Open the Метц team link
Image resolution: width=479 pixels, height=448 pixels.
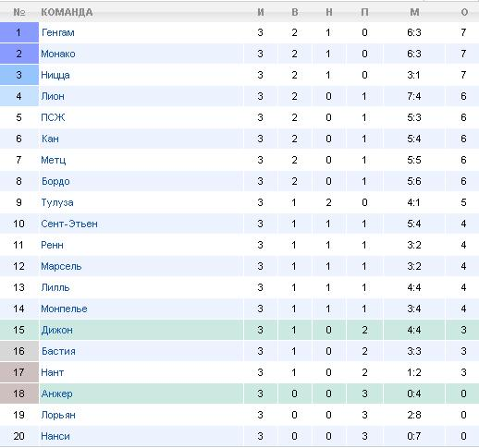[54, 160]
